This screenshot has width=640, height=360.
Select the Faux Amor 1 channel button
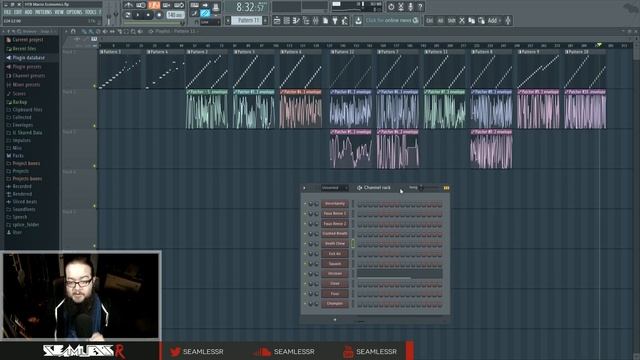(335, 213)
